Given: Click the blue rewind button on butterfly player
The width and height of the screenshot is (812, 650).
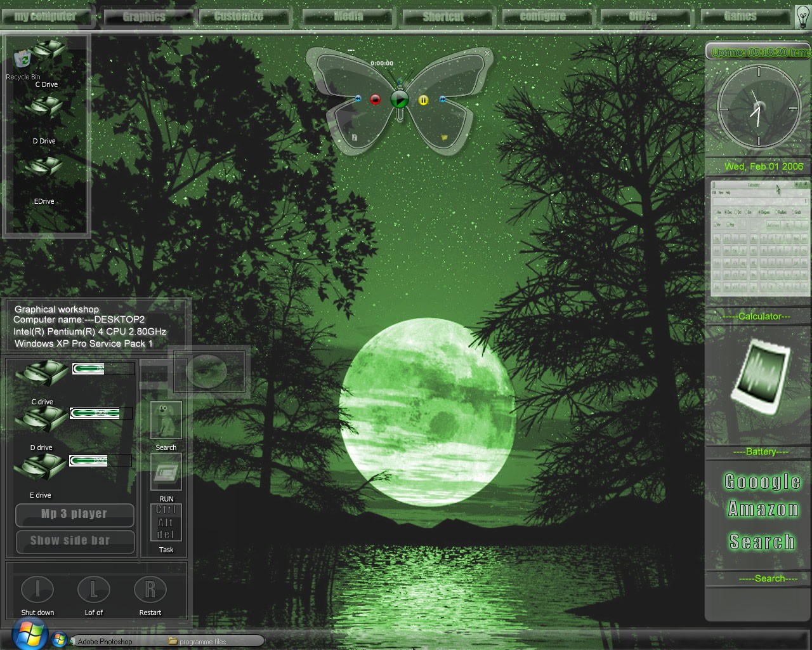Looking at the screenshot, I should coord(358,99).
